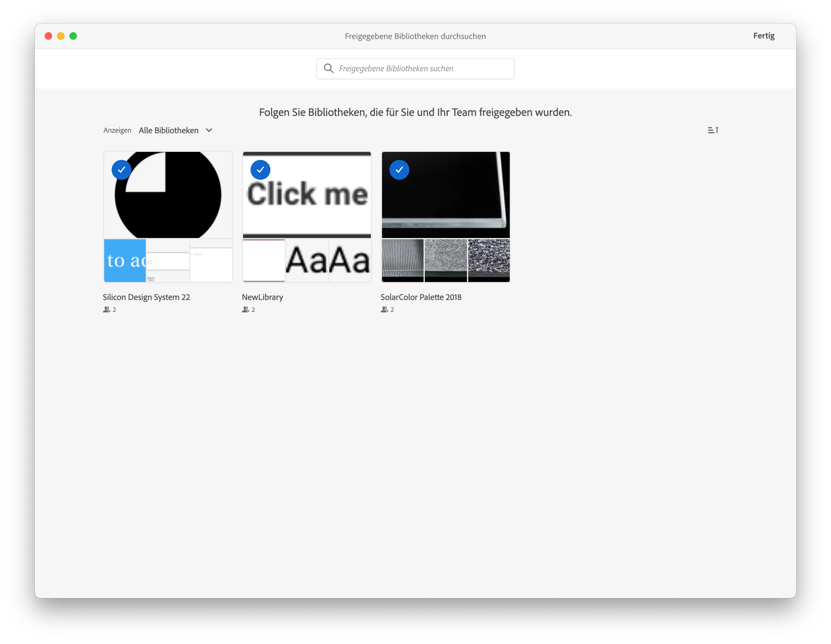The width and height of the screenshot is (831, 644).
Task: Click the blue 'to ad' color tile
Action: [x=125, y=261]
